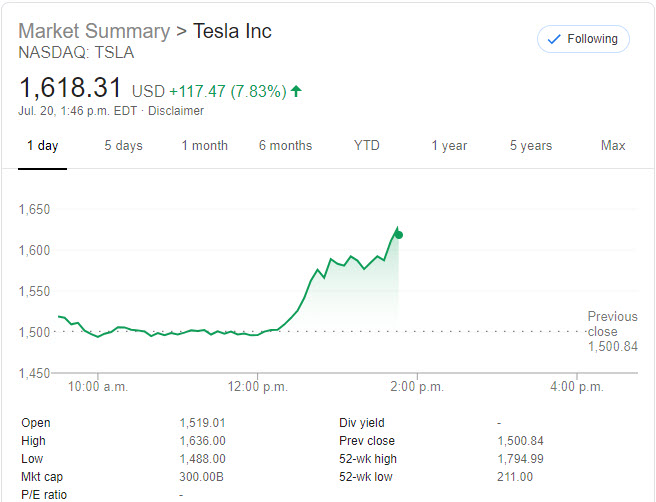The height and width of the screenshot is (502, 656).
Task: Open the Disclaimer link
Action: click(x=175, y=111)
